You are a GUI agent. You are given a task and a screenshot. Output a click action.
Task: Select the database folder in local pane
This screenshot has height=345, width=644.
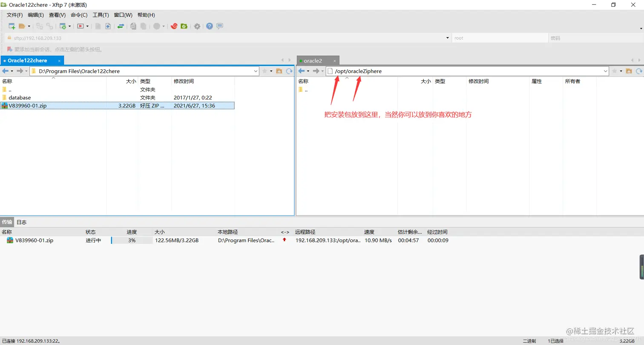point(20,98)
